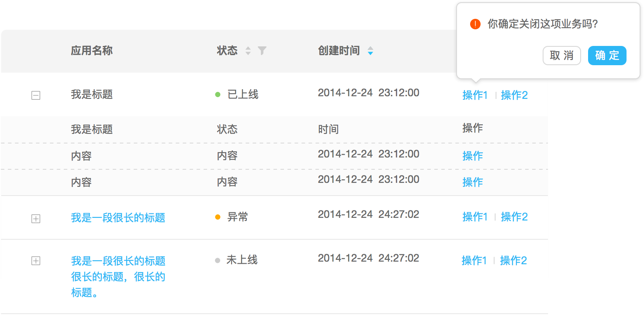Click the 应用名称 column header
644x315 pixels.
click(x=92, y=51)
